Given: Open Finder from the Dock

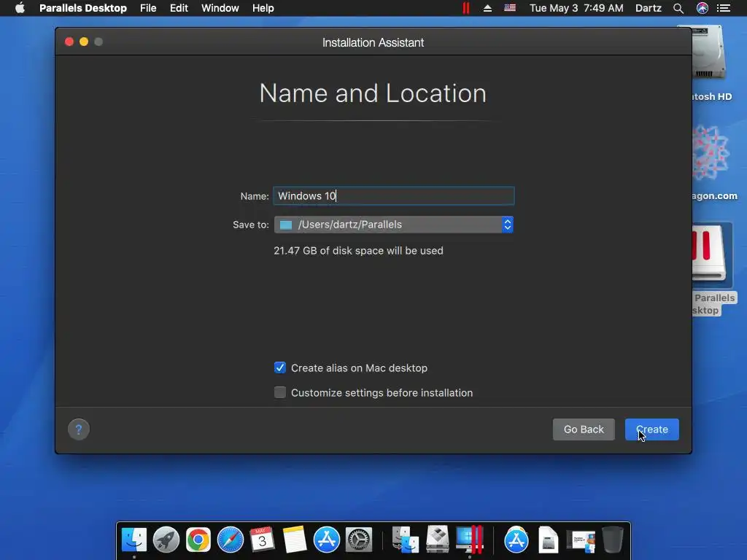Looking at the screenshot, I should point(134,540).
